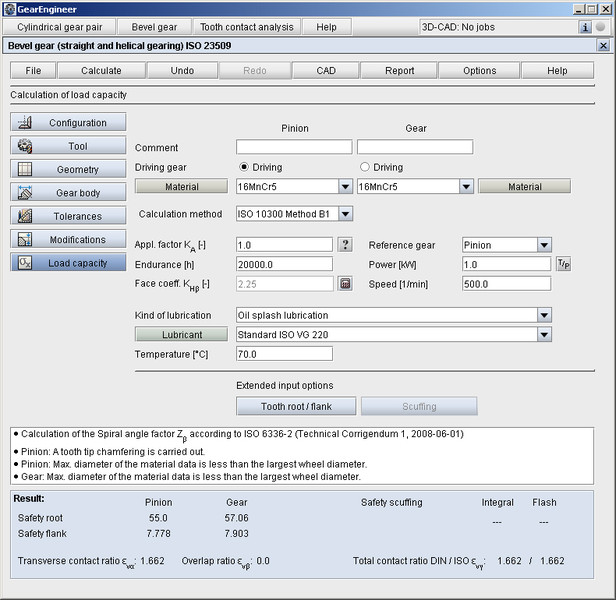Image resolution: width=616 pixels, height=600 pixels.
Task: Click the Temperature input field
Action: point(284,354)
